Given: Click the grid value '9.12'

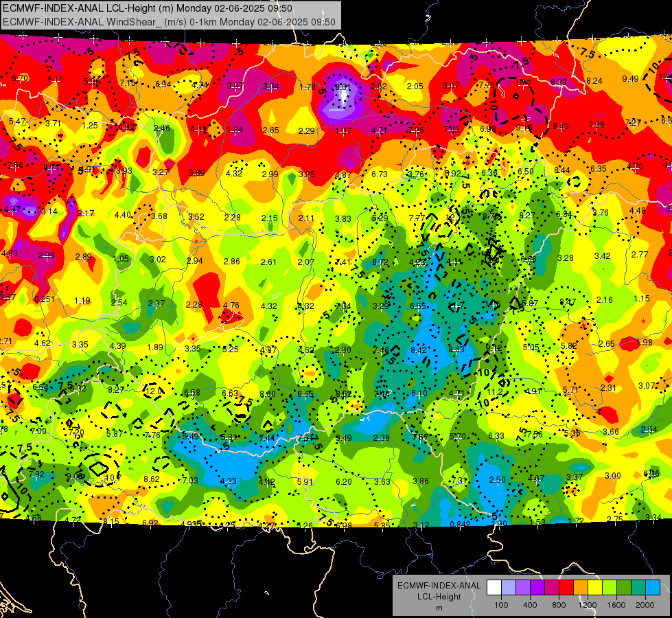Looking at the screenshot, I should coord(494,348).
